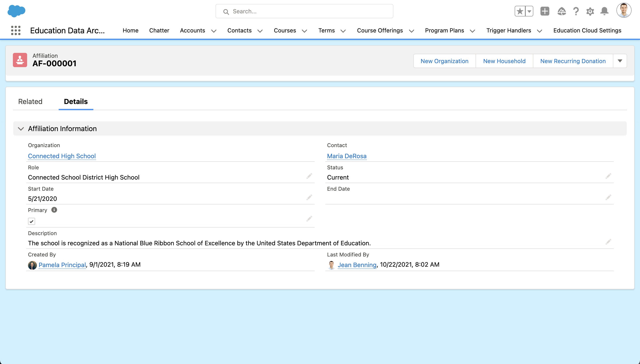Open the Accounts tab
The image size is (640, 364).
pos(192,30)
